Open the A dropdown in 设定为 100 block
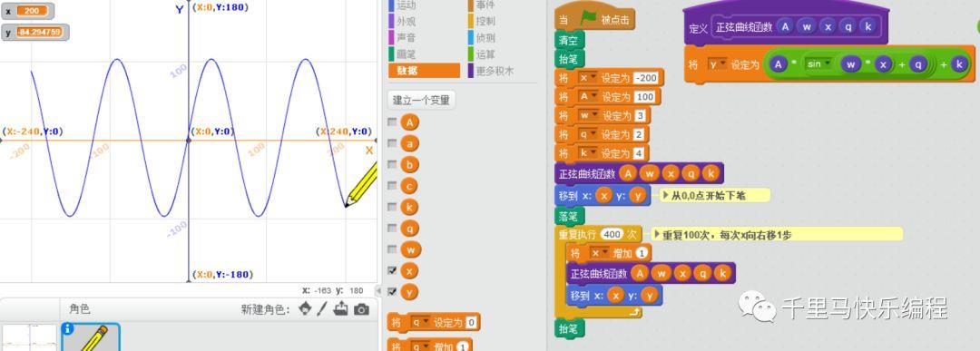 (587, 97)
